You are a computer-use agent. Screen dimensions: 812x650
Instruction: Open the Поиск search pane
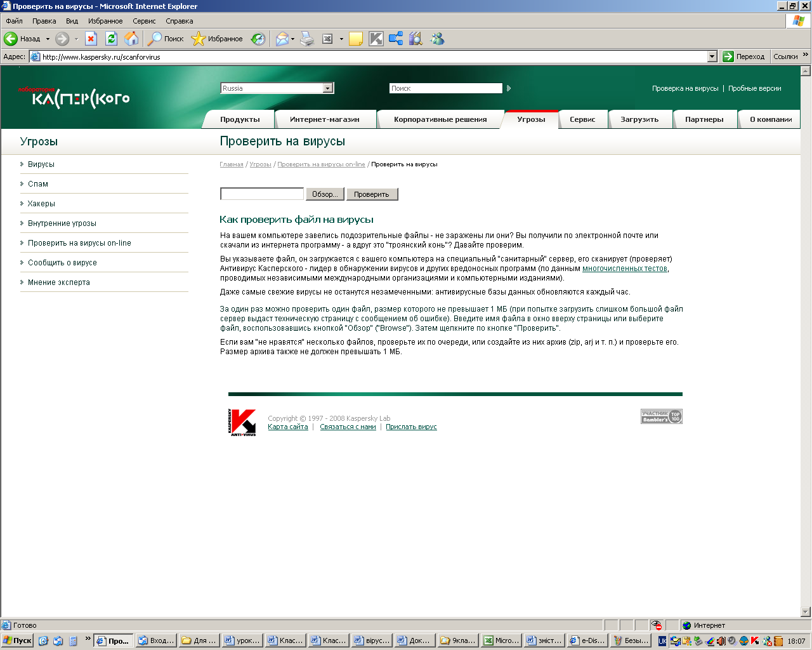pyautogui.click(x=166, y=39)
